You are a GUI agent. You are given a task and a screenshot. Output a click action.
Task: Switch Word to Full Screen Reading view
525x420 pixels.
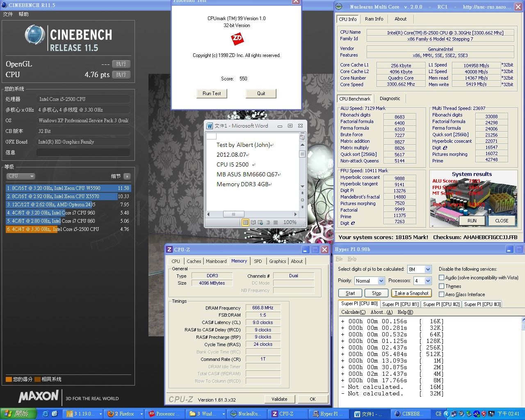pyautogui.click(x=253, y=222)
